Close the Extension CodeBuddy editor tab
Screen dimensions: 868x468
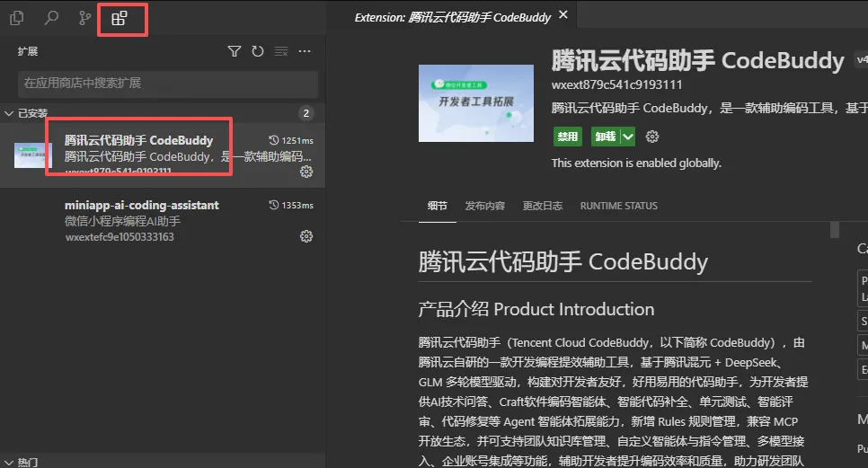[563, 15]
